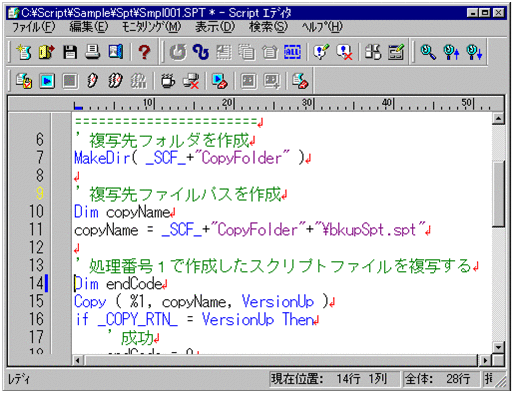515x395 pixels.
Task: Click the blue redo curved arrow icon
Action: pos(201,52)
